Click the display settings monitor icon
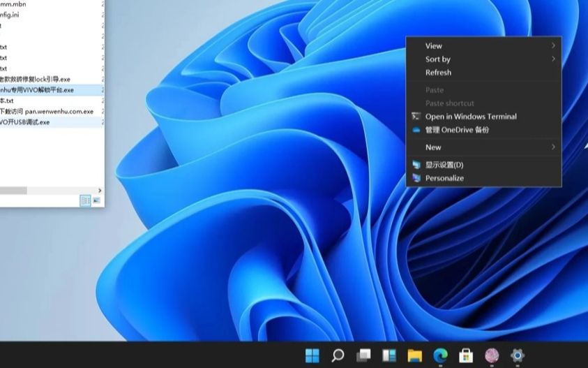The width and height of the screenshot is (588, 368). coord(416,165)
